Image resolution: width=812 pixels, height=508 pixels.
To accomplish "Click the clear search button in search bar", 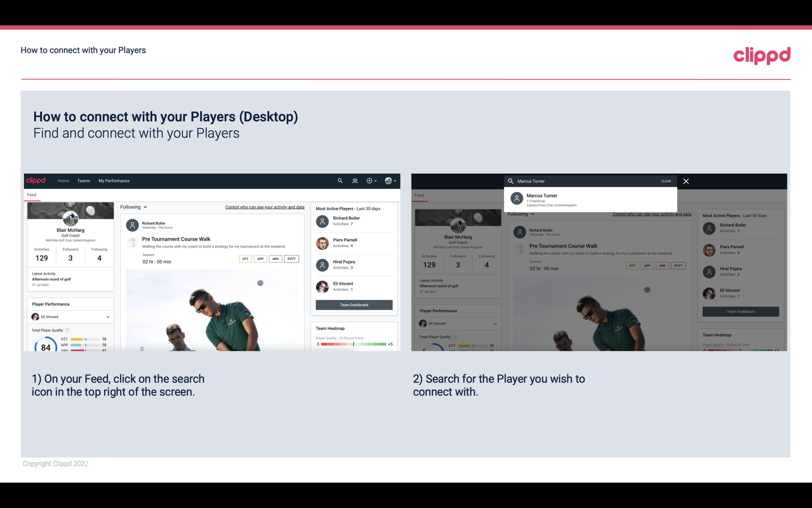I will tap(665, 181).
